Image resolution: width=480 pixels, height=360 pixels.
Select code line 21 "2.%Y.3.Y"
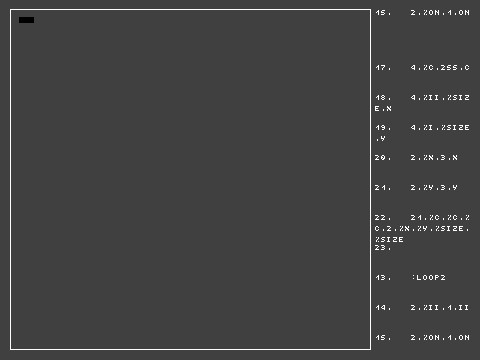click(416, 188)
